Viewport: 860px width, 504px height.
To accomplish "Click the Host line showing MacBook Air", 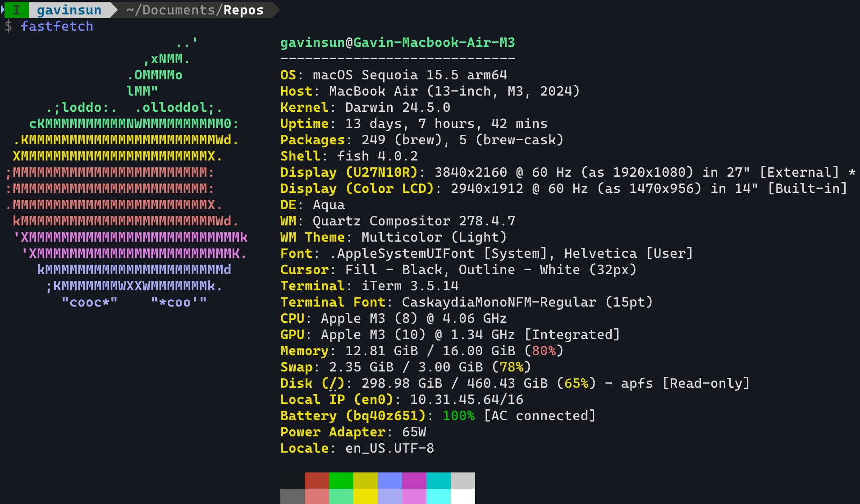I will pos(430,91).
